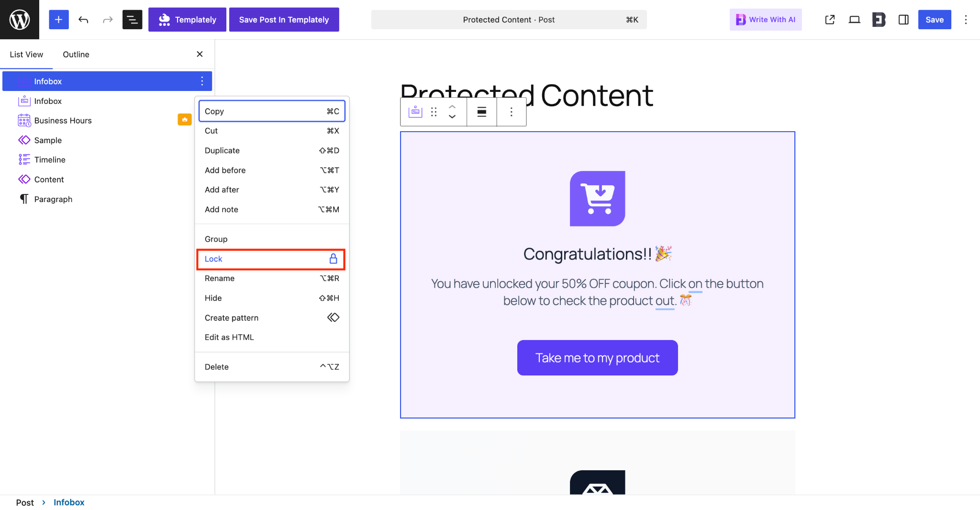Choose Add before menu entry
The width and height of the screenshot is (980, 510).
[272, 170]
